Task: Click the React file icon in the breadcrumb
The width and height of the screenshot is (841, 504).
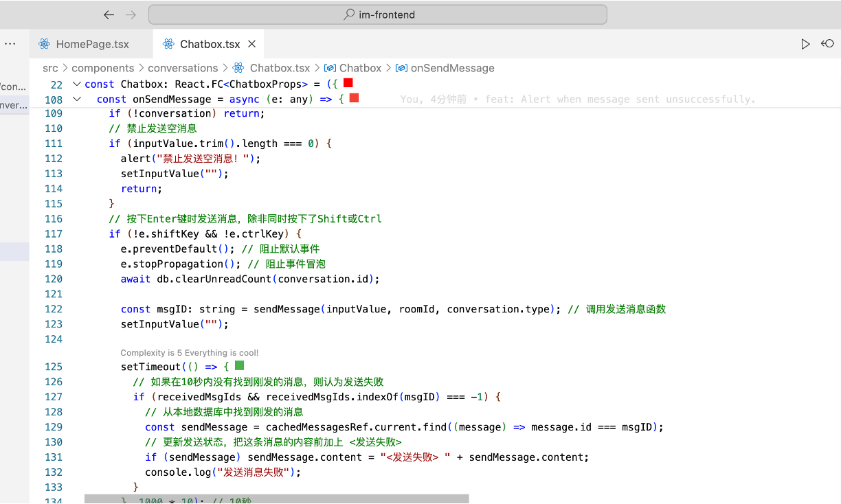Action: [x=238, y=68]
